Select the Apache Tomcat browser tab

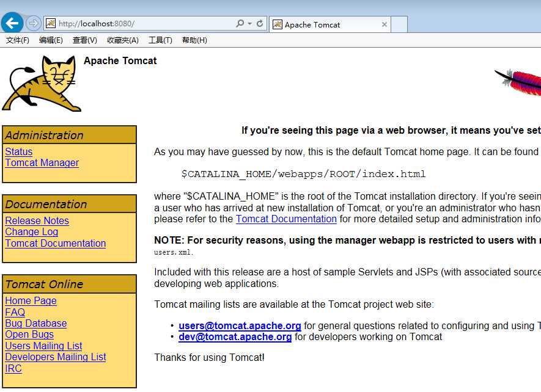(x=330, y=24)
